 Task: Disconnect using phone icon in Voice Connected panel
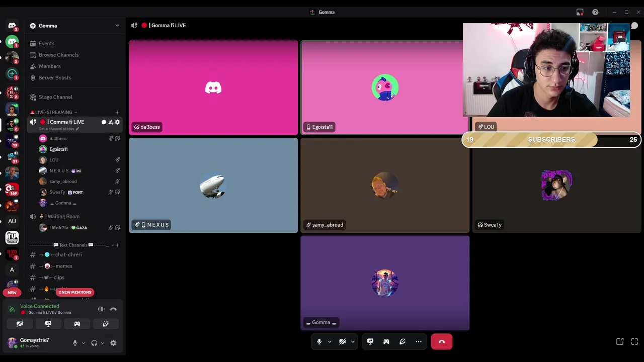113,309
